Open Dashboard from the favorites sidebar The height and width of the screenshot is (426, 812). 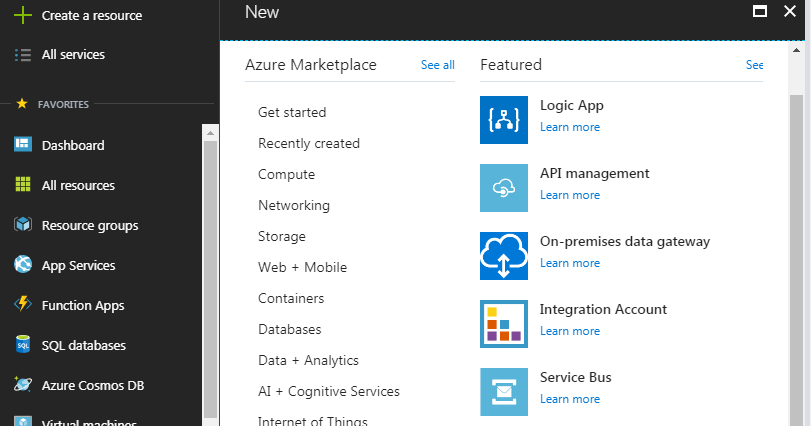[x=72, y=145]
